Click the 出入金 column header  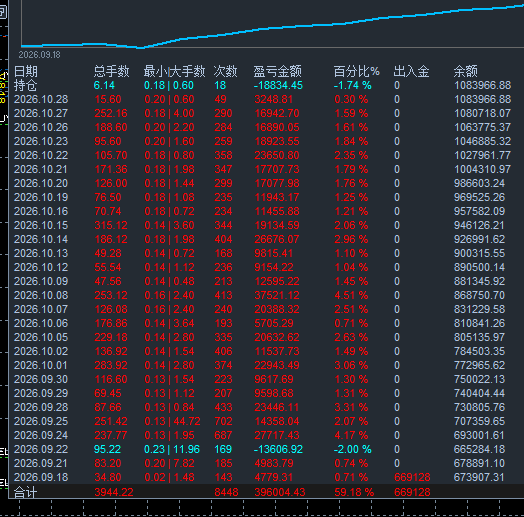[x=411, y=71]
